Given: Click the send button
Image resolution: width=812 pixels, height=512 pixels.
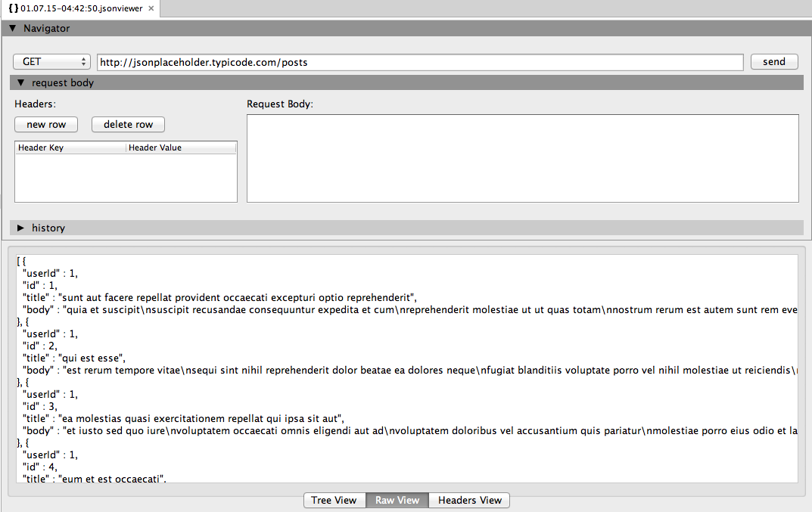Looking at the screenshot, I should coord(774,61).
